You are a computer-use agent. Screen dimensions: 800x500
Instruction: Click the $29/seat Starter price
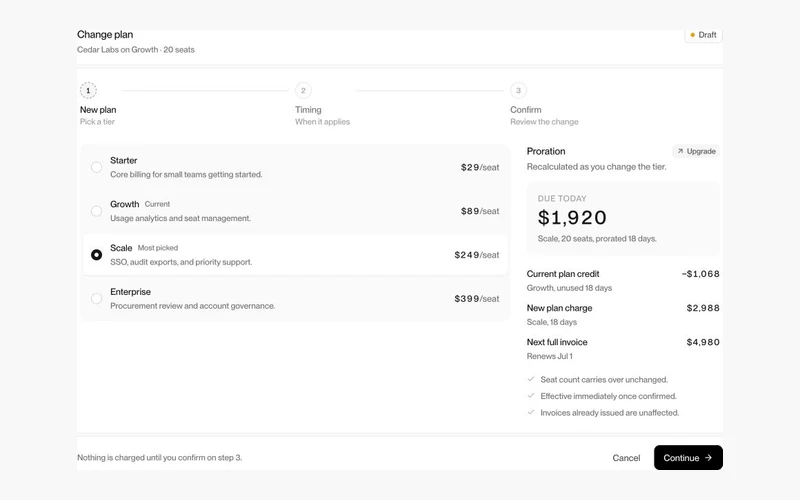coord(480,167)
